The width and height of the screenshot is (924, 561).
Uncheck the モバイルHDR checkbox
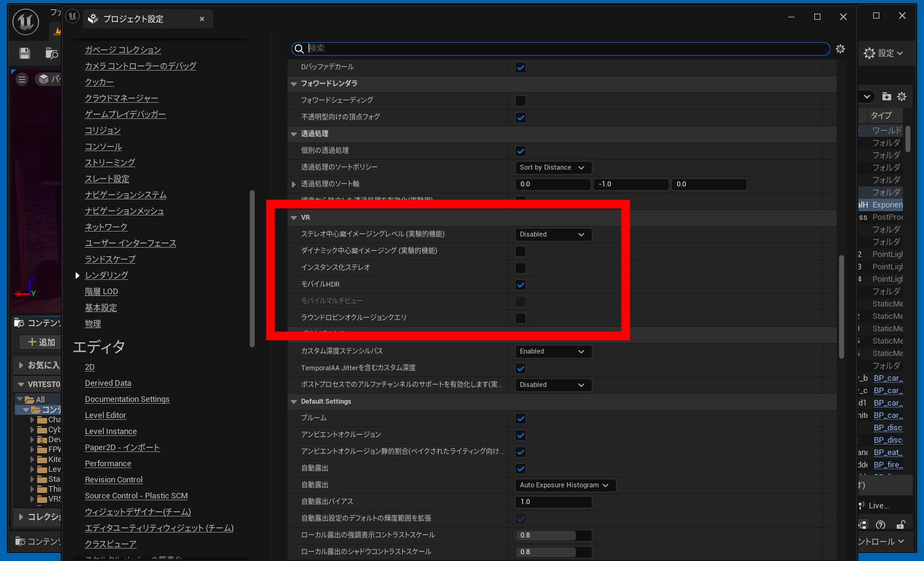[x=521, y=285]
